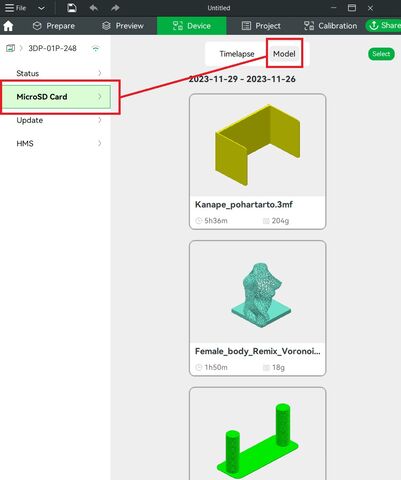Viewport: 401px width, 480px height.
Task: Switch to the Preview tab
Action: [x=123, y=26]
